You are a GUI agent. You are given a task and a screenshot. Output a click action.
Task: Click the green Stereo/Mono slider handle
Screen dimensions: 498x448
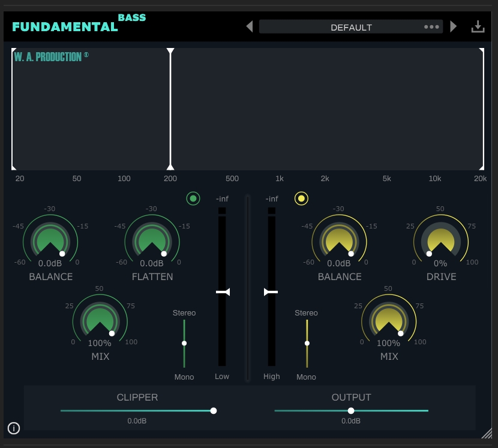point(184,343)
